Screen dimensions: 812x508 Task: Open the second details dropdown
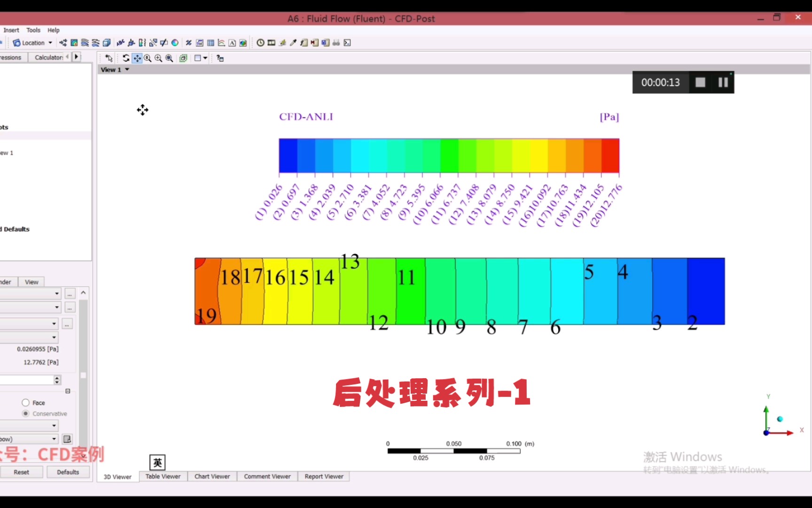click(x=30, y=307)
